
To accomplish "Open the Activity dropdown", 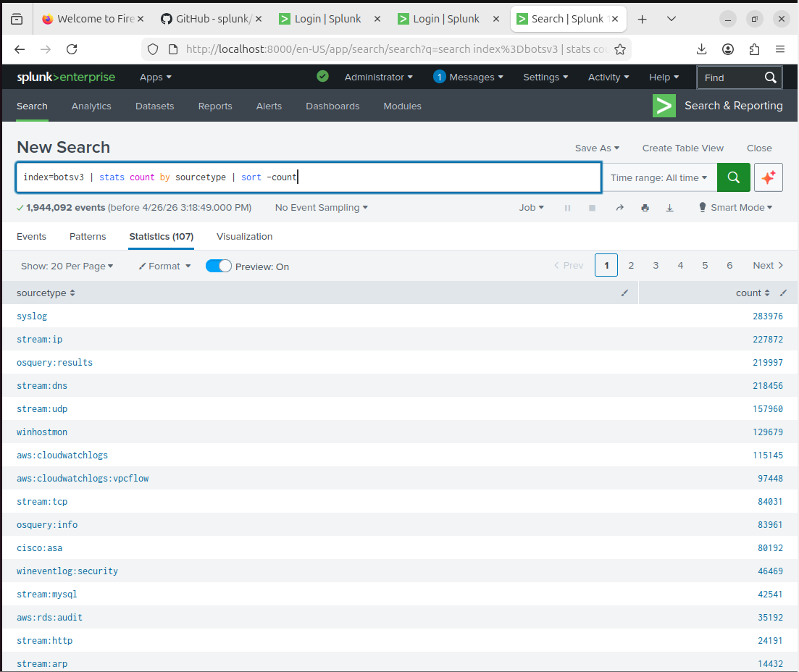I will 608,77.
